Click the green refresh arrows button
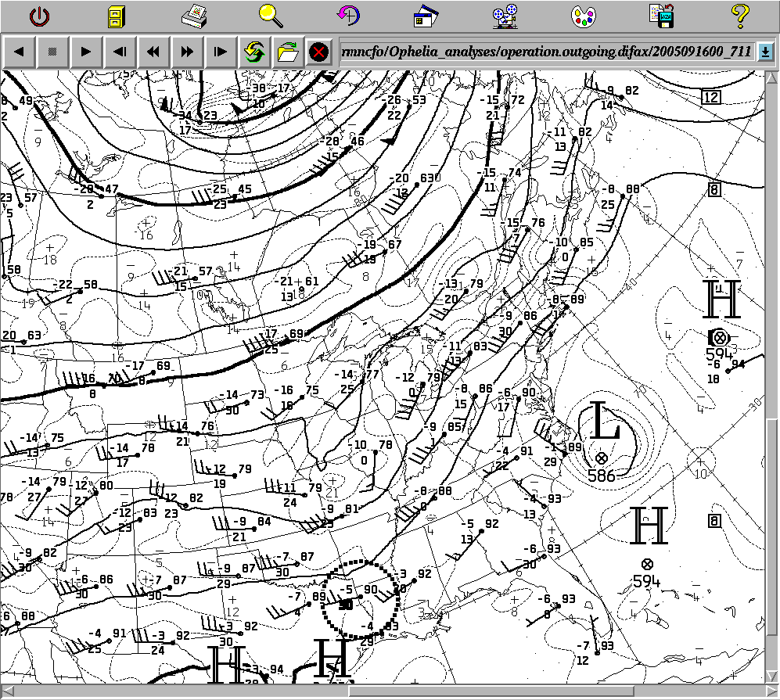The image size is (780, 700). click(253, 52)
